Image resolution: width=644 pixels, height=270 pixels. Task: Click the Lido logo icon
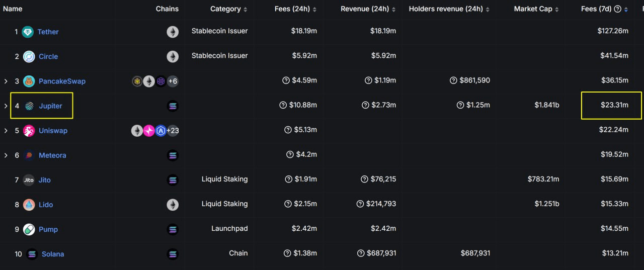(29, 205)
